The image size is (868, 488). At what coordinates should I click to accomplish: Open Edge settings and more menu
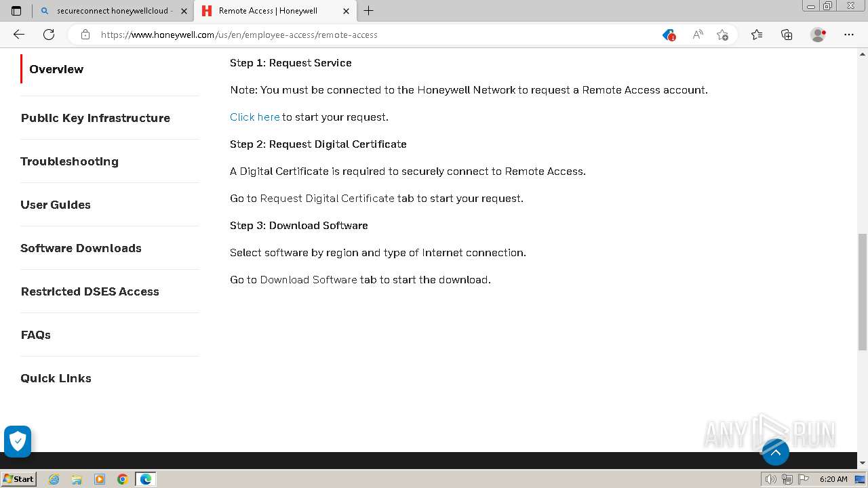click(849, 35)
